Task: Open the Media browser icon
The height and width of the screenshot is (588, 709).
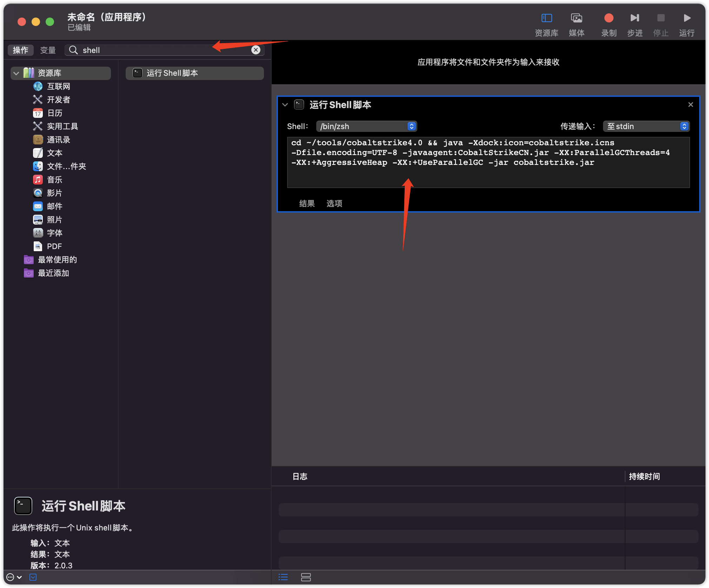Action: tap(576, 18)
